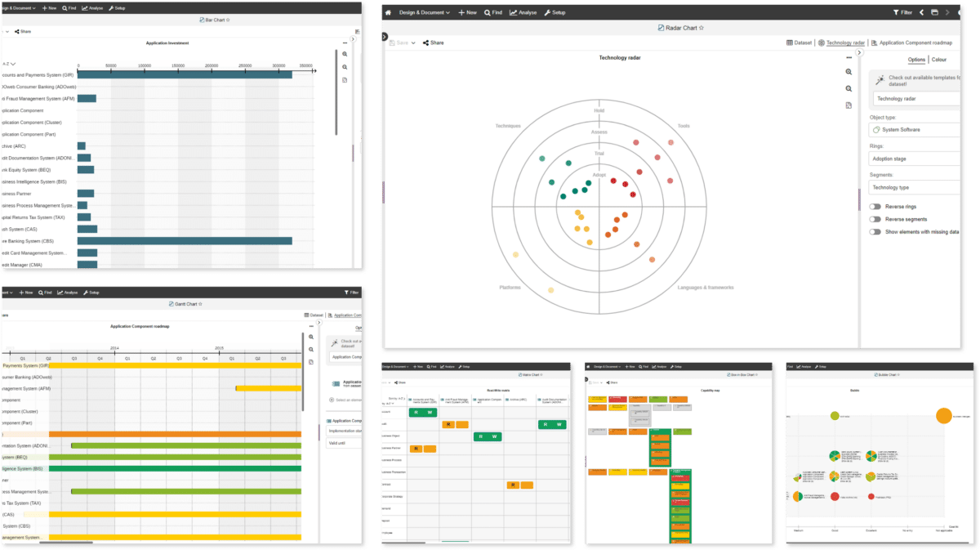Toggle Show elements with missing data
The image size is (980, 550).
(x=875, y=231)
